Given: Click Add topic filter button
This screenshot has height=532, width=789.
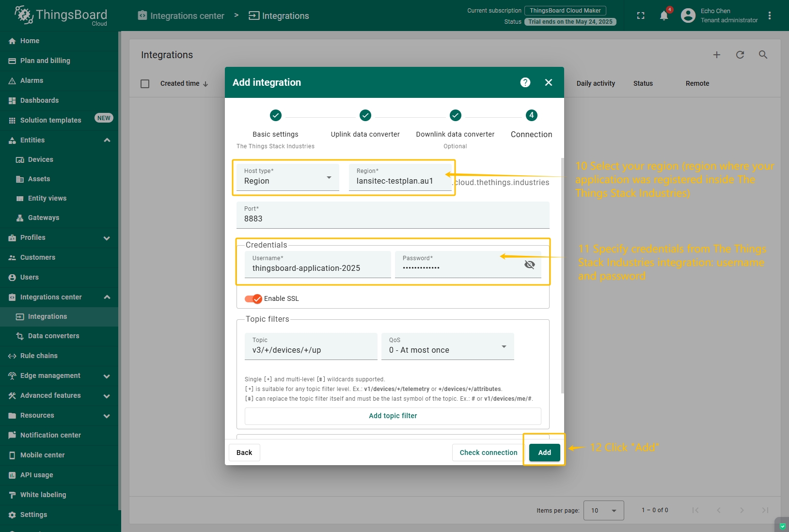Looking at the screenshot, I should click(393, 416).
